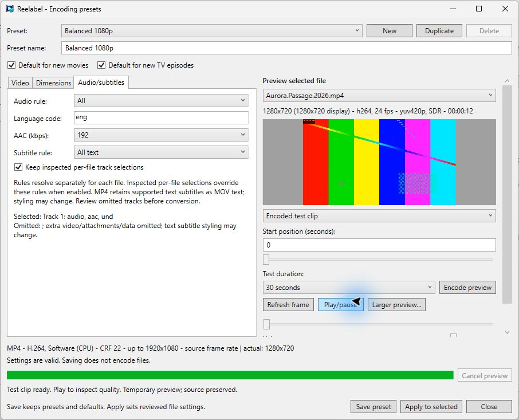This screenshot has width=519, height=420.
Task: Click Refresh frame button
Action: [x=288, y=304]
